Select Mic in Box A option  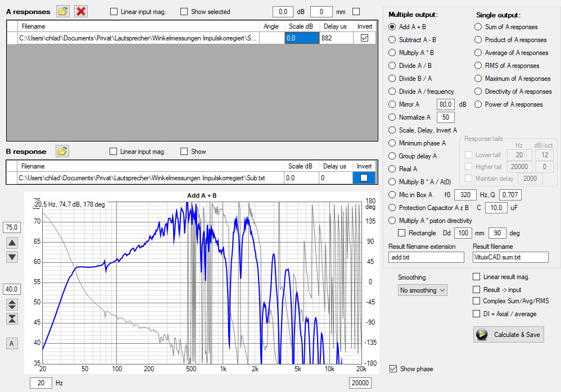pyautogui.click(x=392, y=195)
